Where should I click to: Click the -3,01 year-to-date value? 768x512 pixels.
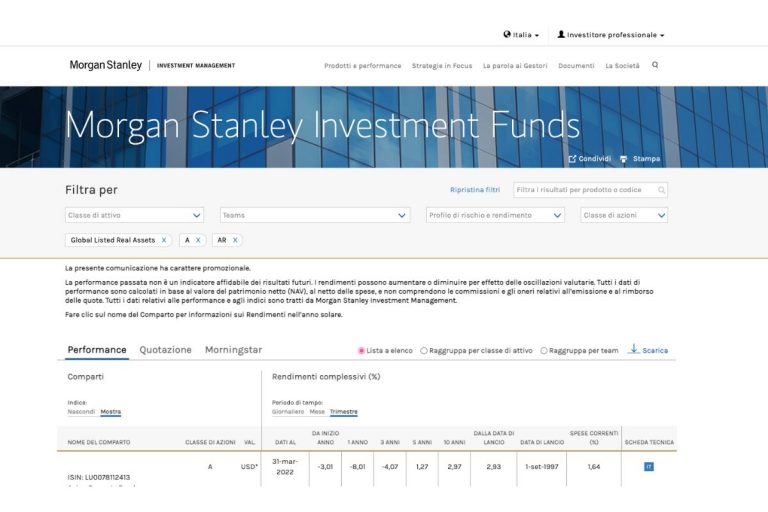click(x=325, y=466)
